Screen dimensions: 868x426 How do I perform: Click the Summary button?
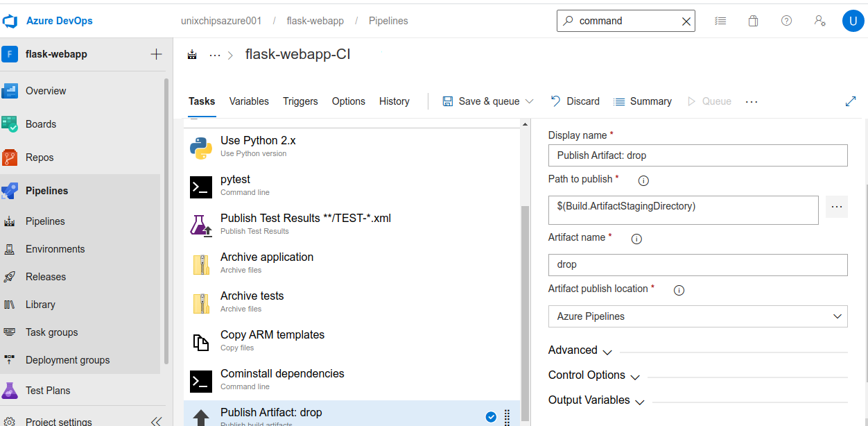click(643, 101)
